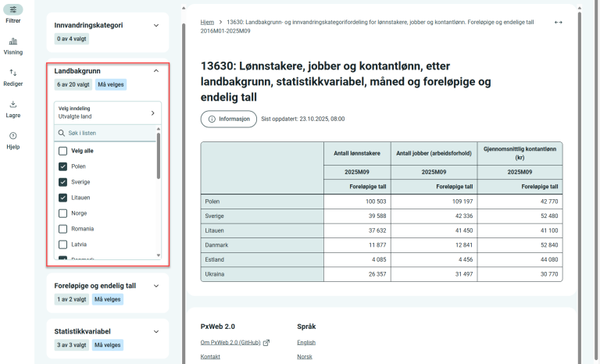
Task: Click the cell value 52 480
Action: coord(549,216)
